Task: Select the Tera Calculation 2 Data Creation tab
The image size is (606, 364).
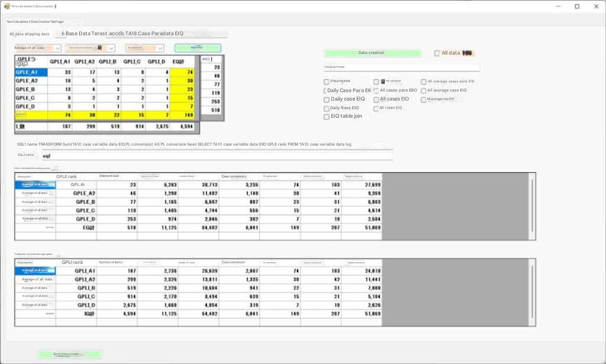Action: 35,21
